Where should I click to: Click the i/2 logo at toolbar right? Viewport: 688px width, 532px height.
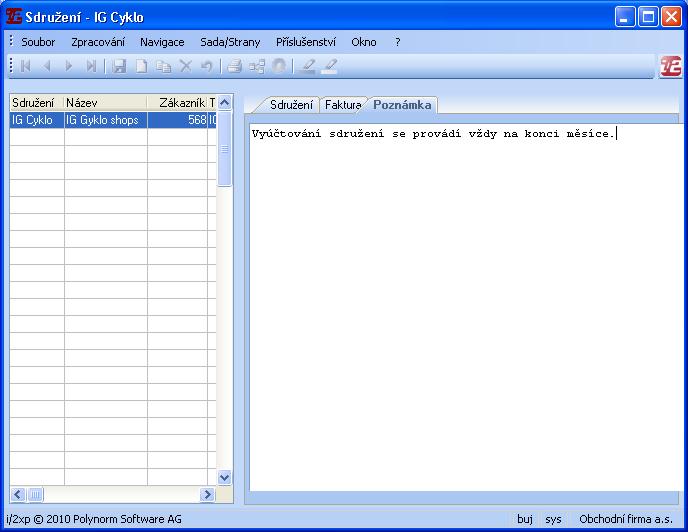671,67
